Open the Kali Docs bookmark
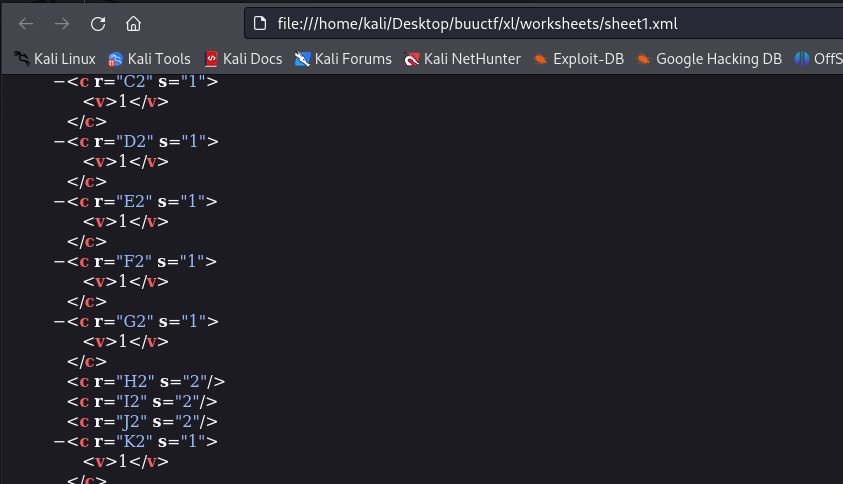This screenshot has width=843, height=484. 243,59
